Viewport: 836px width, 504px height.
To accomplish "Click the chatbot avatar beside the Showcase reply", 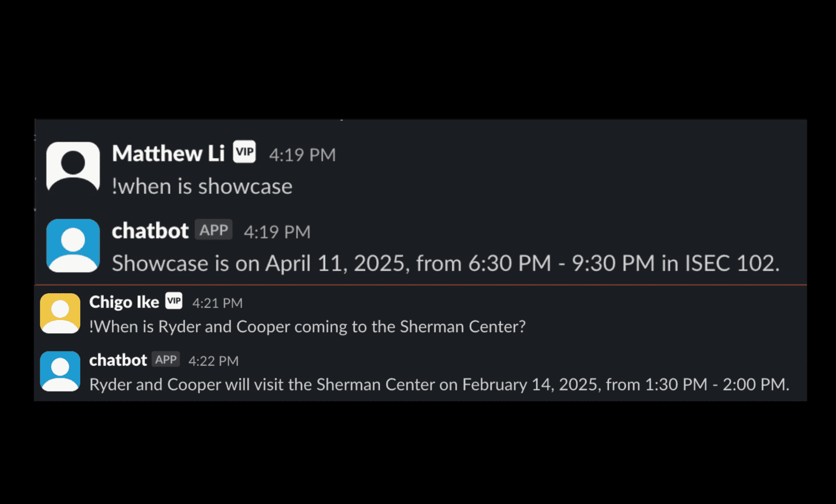I will [73, 245].
